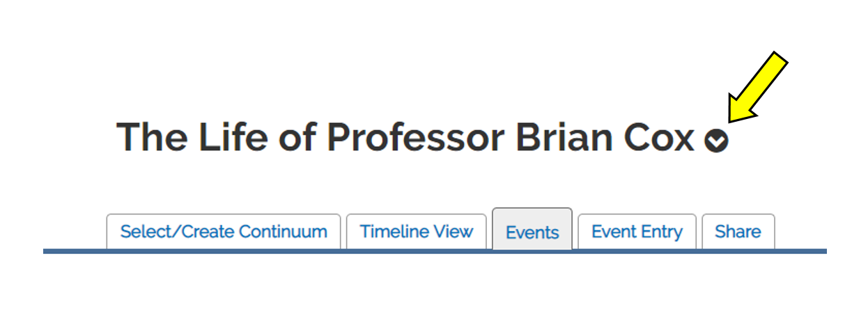The width and height of the screenshot is (868, 309).
Task: Click the circled chevron beside the title
Action: pyautogui.click(x=716, y=141)
